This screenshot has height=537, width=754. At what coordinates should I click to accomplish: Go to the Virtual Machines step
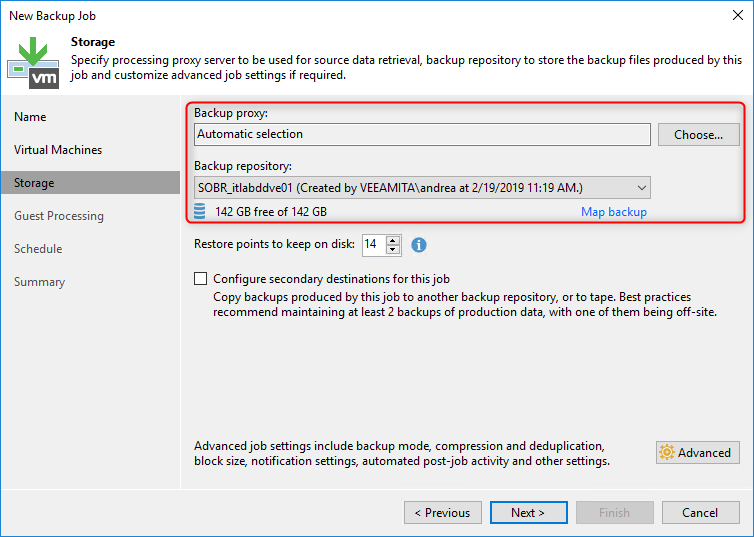click(58, 150)
